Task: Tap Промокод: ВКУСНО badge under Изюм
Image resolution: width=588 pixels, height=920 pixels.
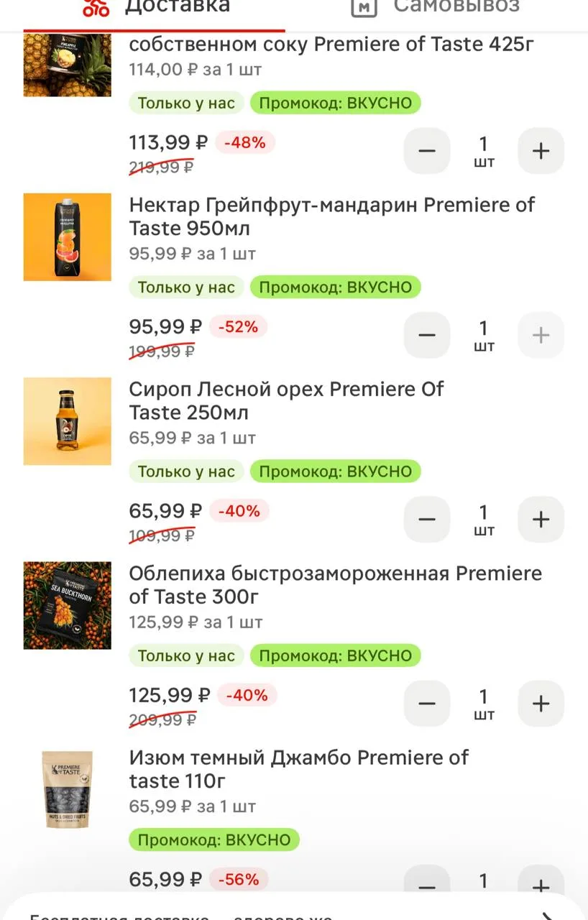Action: click(x=214, y=839)
